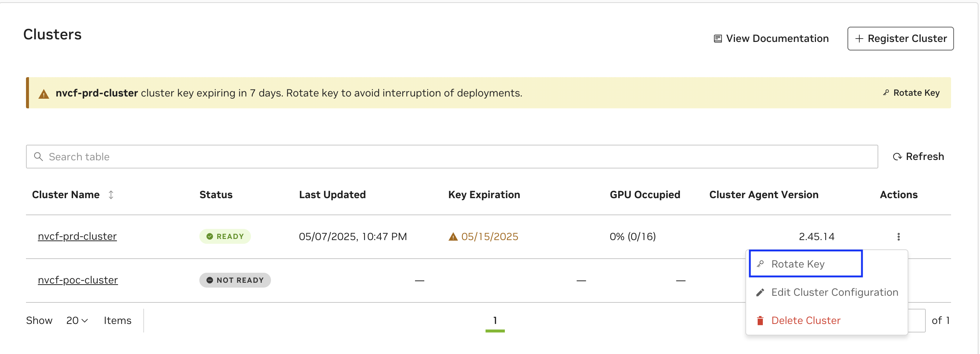Viewport: 980px width, 354px height.
Task: Click the pencil icon for Edit Cluster Configuration
Action: coord(760,292)
